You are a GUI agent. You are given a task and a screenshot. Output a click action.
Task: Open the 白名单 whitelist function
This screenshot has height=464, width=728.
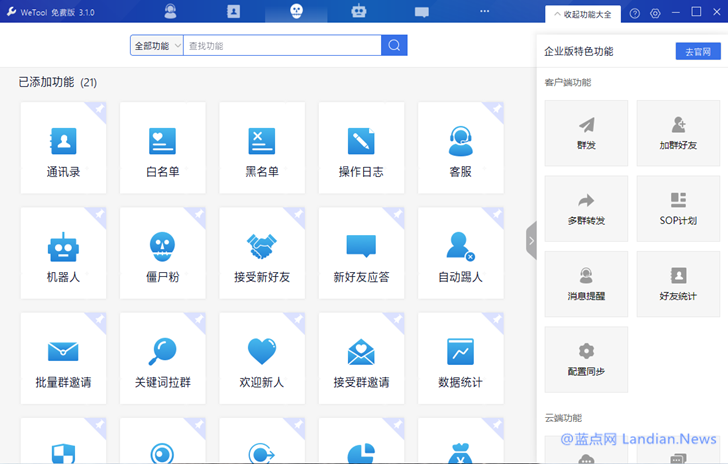click(x=162, y=151)
